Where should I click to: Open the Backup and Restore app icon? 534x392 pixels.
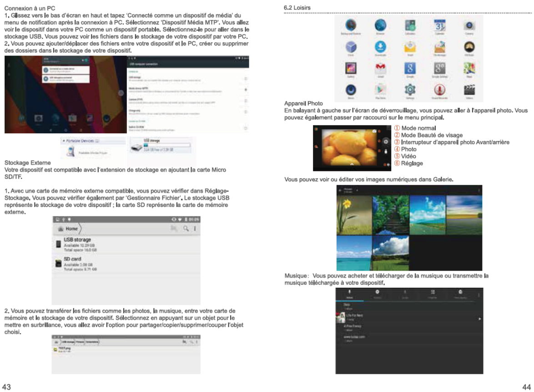(351, 25)
